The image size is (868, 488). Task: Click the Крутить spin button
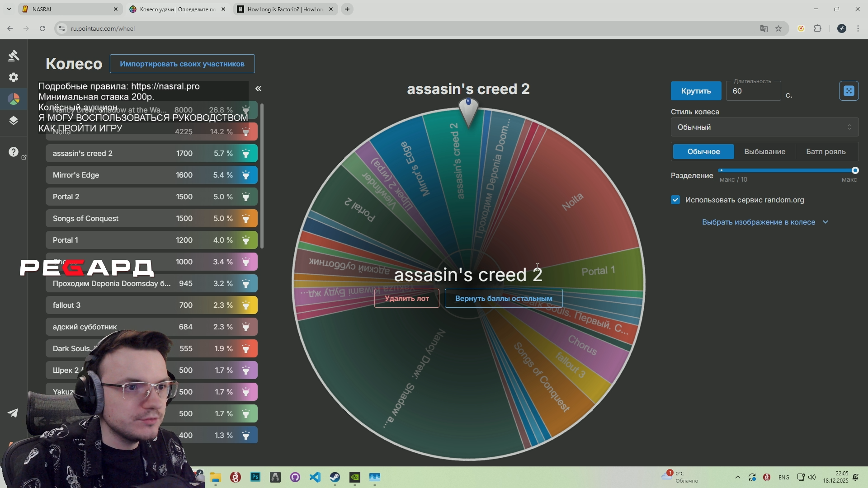point(696,91)
